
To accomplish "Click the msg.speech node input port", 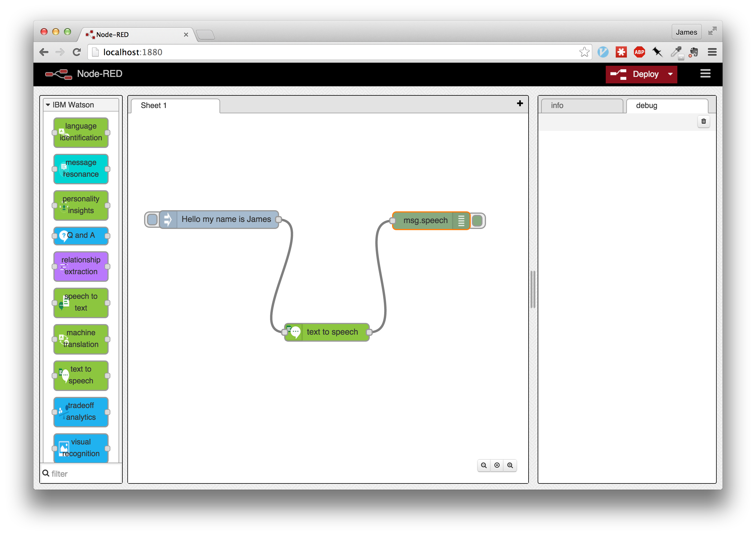I will point(392,220).
